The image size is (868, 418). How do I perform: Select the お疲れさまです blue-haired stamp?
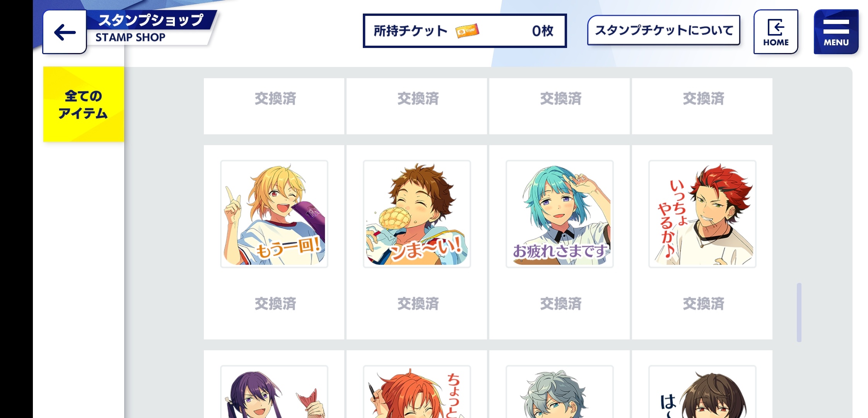pos(560,214)
